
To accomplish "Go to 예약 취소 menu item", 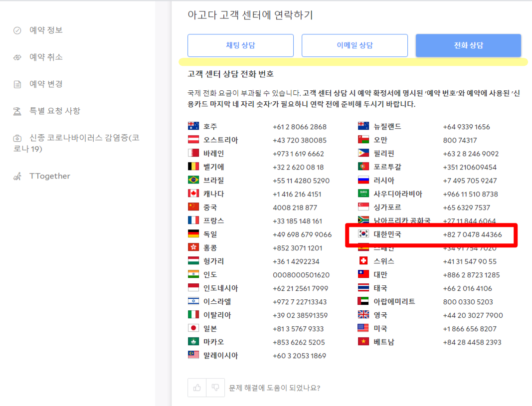I will coord(46,57).
